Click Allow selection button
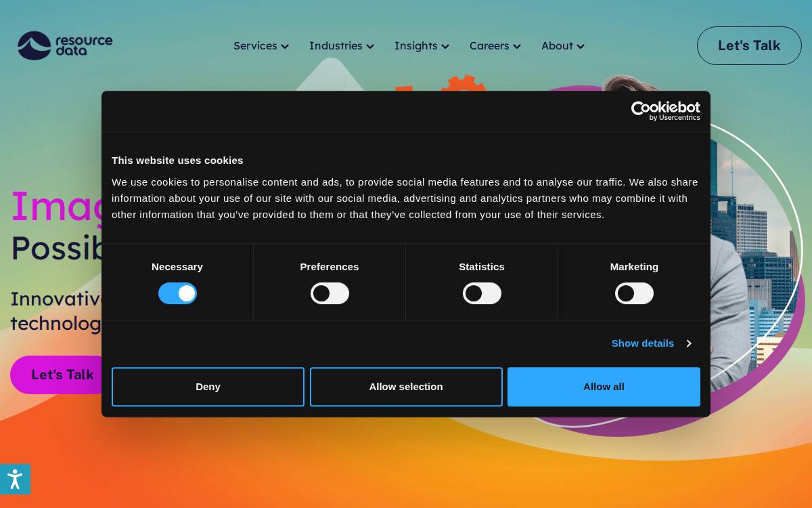 [406, 387]
